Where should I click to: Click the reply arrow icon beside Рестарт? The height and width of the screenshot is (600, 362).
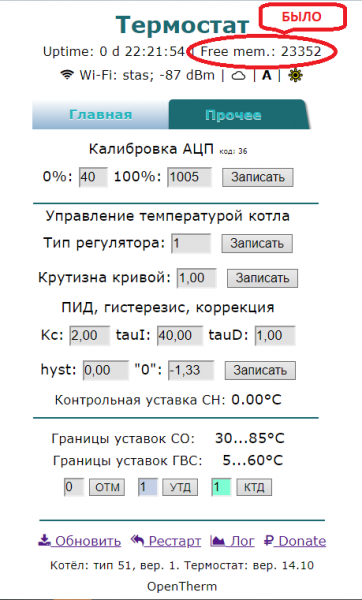[137, 540]
